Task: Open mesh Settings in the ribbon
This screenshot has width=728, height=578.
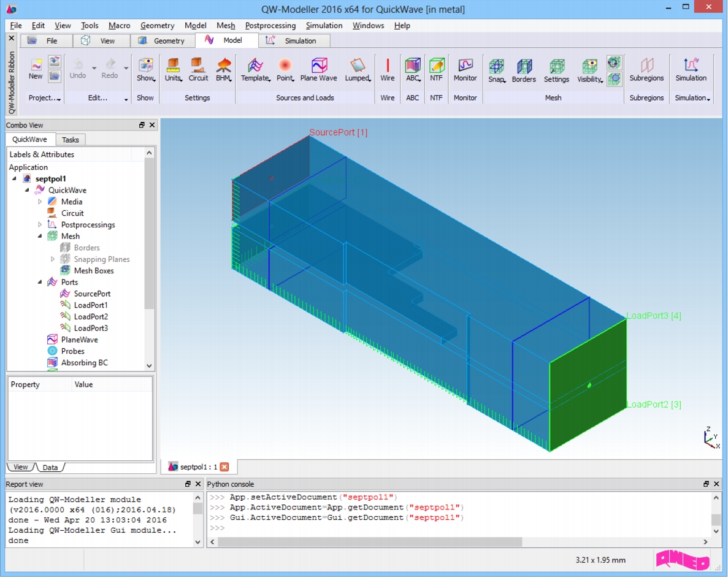Action: pos(556,70)
